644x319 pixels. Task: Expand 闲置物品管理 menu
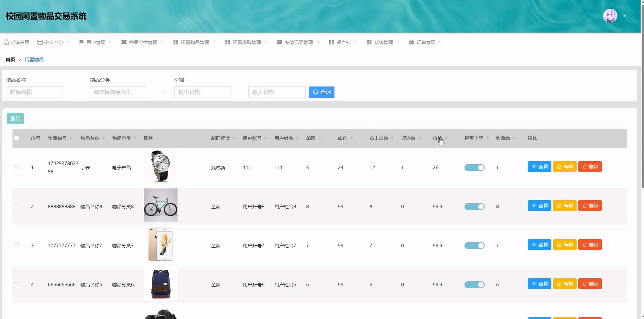[194, 42]
